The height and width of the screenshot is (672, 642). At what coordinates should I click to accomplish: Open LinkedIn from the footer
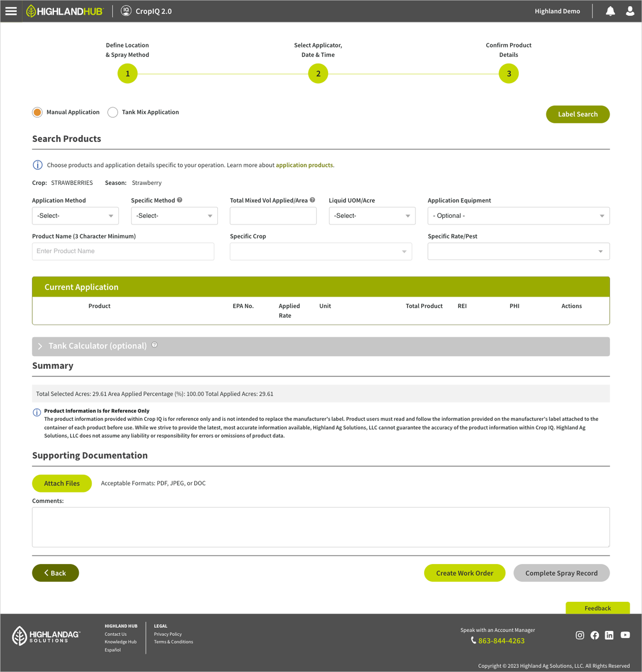[609, 635]
